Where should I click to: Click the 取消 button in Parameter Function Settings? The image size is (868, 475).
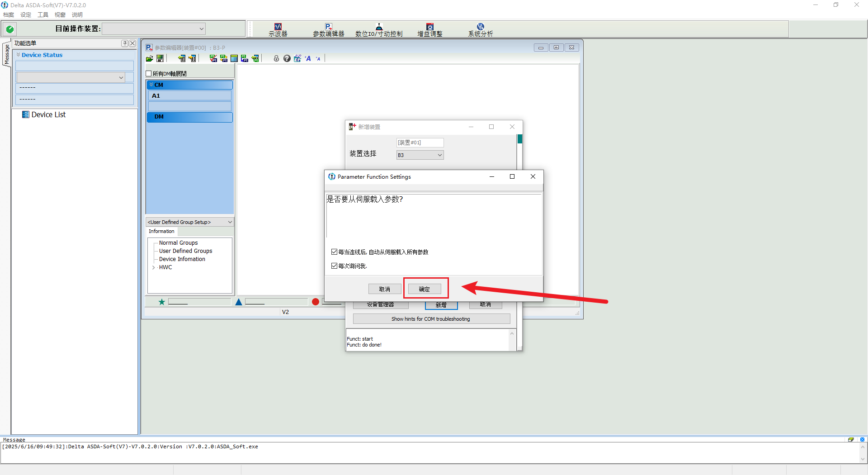[384, 289]
